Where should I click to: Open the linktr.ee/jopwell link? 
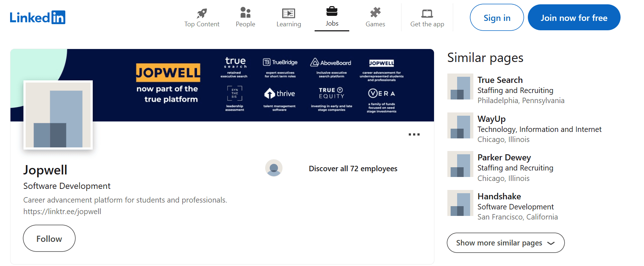click(x=62, y=212)
